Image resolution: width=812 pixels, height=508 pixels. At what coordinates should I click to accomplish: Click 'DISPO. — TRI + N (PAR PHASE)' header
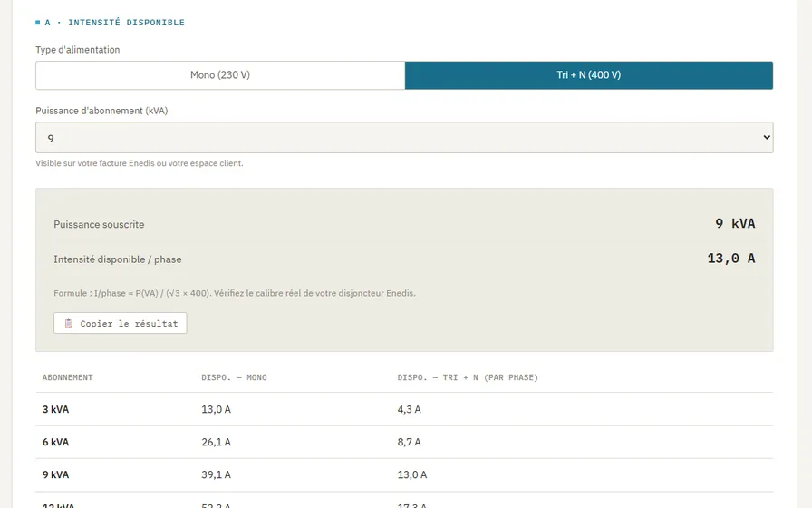[x=468, y=377]
